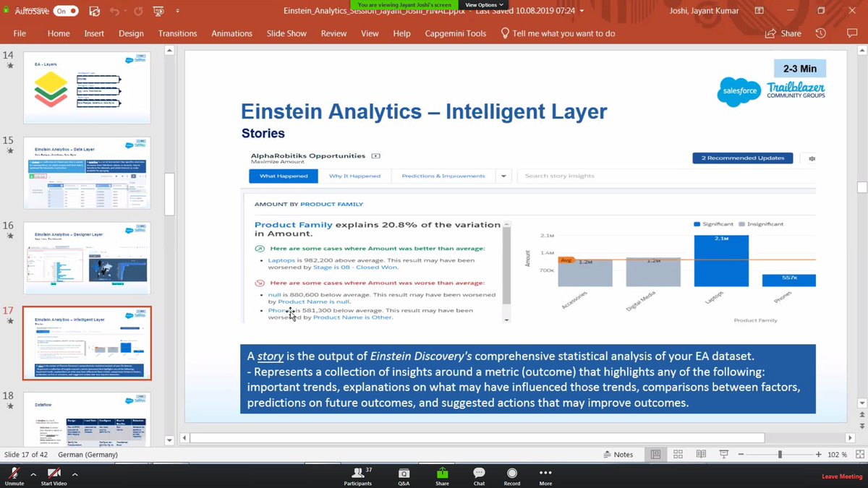Click the zoom slider handle

coord(780,455)
